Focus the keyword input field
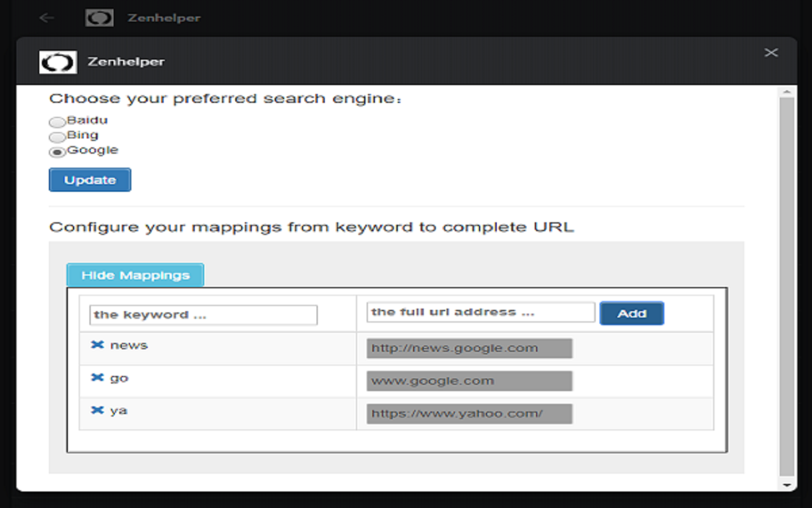Image resolution: width=812 pixels, height=508 pixels. tap(203, 315)
